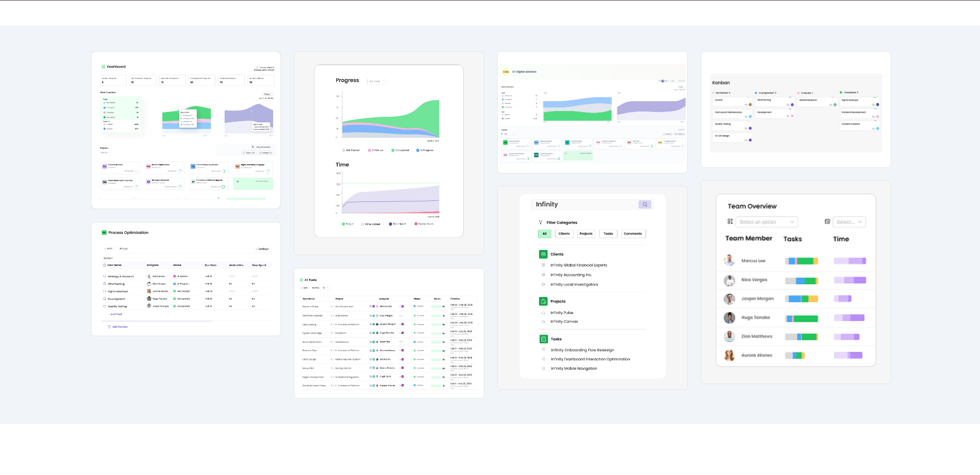Click the green hours progress bar for Backend Setup
Viewport: 980px width, 475px height.
pos(436,307)
